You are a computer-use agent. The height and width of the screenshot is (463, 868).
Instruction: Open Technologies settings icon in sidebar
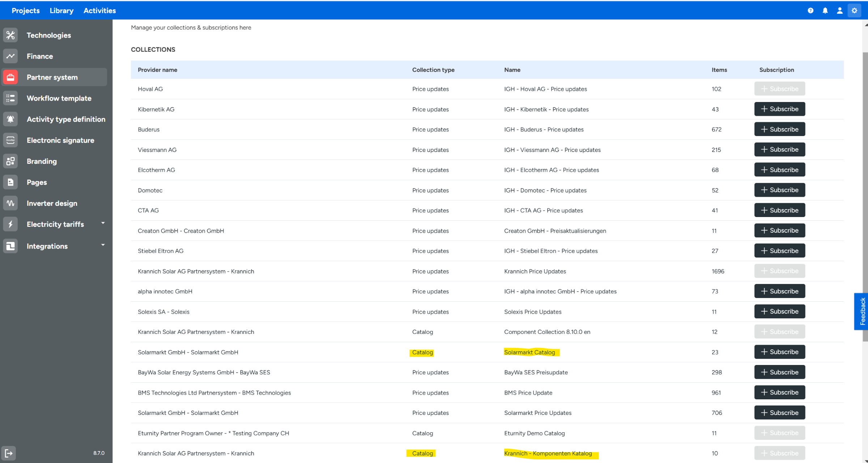(10, 35)
